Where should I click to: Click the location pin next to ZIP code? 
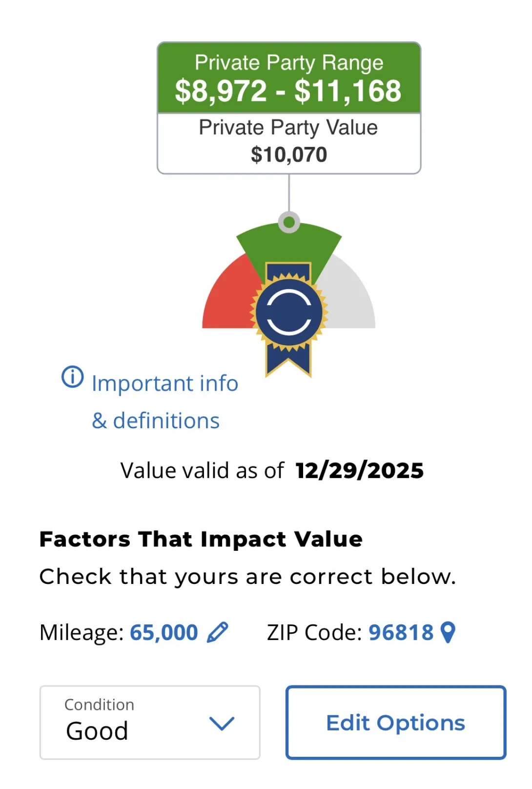pos(448,632)
